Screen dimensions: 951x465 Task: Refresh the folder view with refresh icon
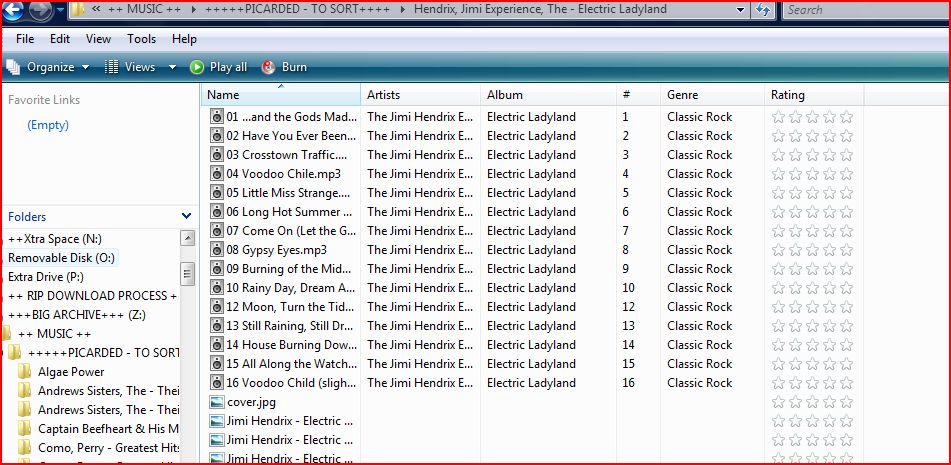(x=764, y=10)
